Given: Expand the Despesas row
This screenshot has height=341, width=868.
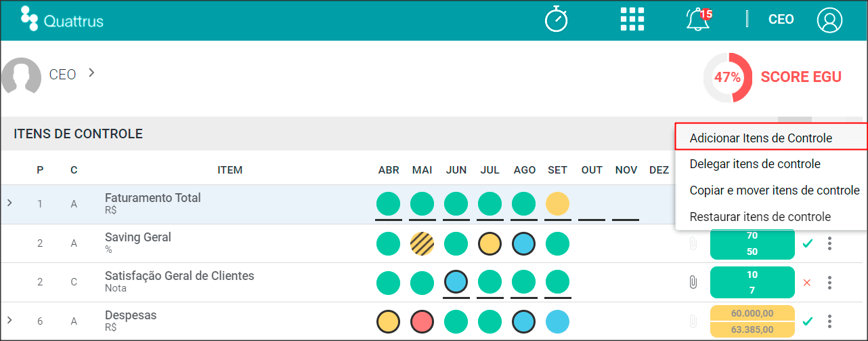Looking at the screenshot, I should 9,320.
